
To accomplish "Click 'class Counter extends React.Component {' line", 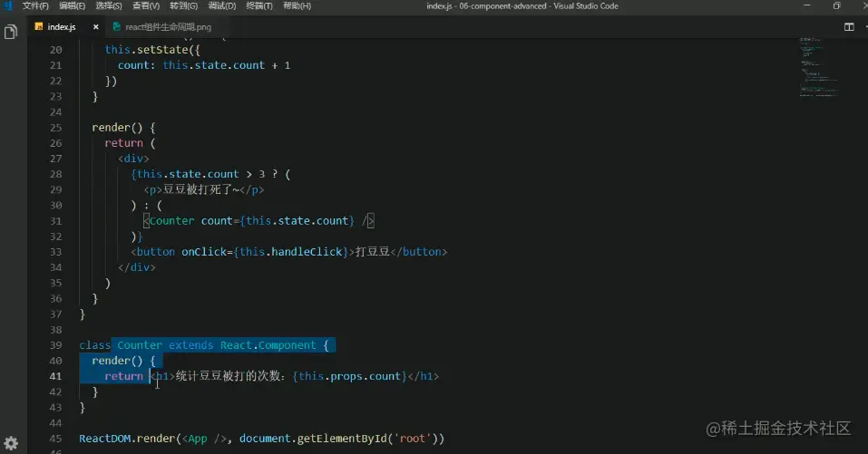I will tap(204, 345).
